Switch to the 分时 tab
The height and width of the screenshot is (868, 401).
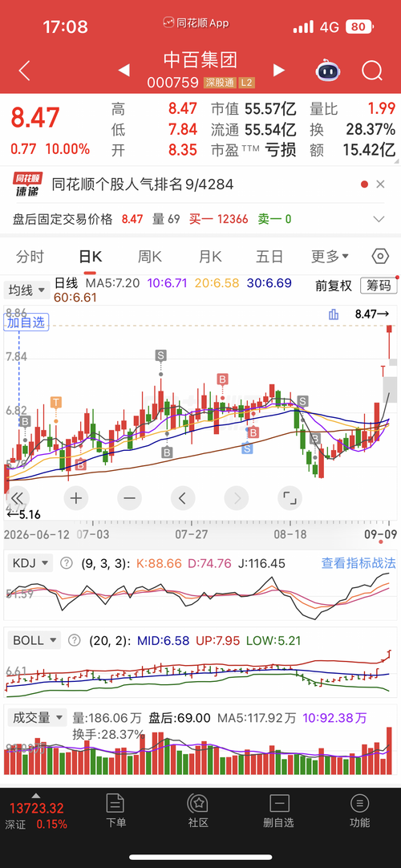tap(30, 256)
